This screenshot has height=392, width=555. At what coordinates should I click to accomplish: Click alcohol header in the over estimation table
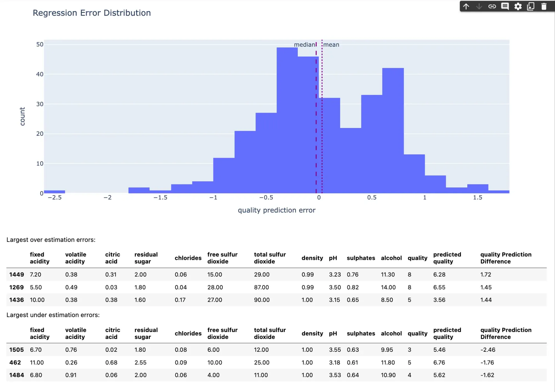[x=391, y=258]
